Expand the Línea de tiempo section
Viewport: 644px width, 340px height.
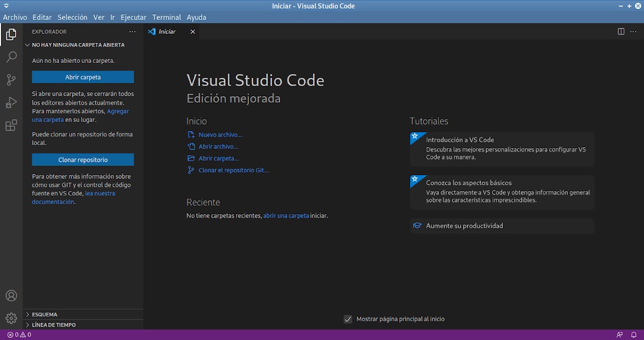pyautogui.click(x=54, y=324)
